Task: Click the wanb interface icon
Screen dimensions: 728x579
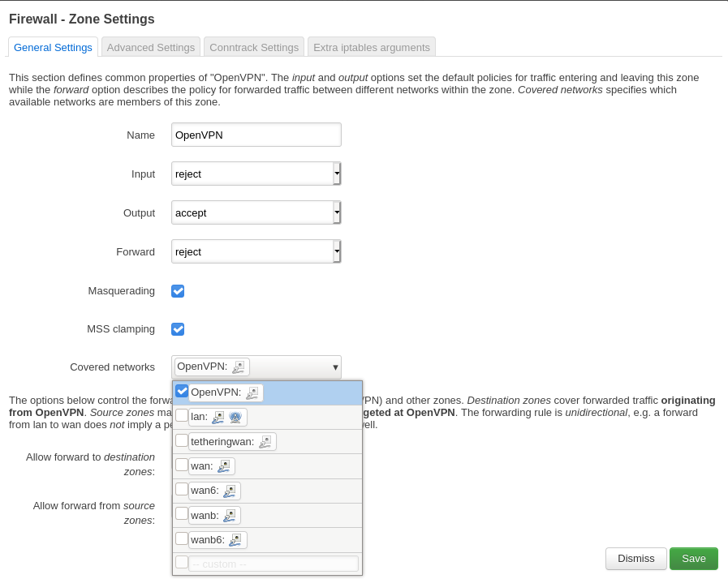Action: pyautogui.click(x=230, y=516)
